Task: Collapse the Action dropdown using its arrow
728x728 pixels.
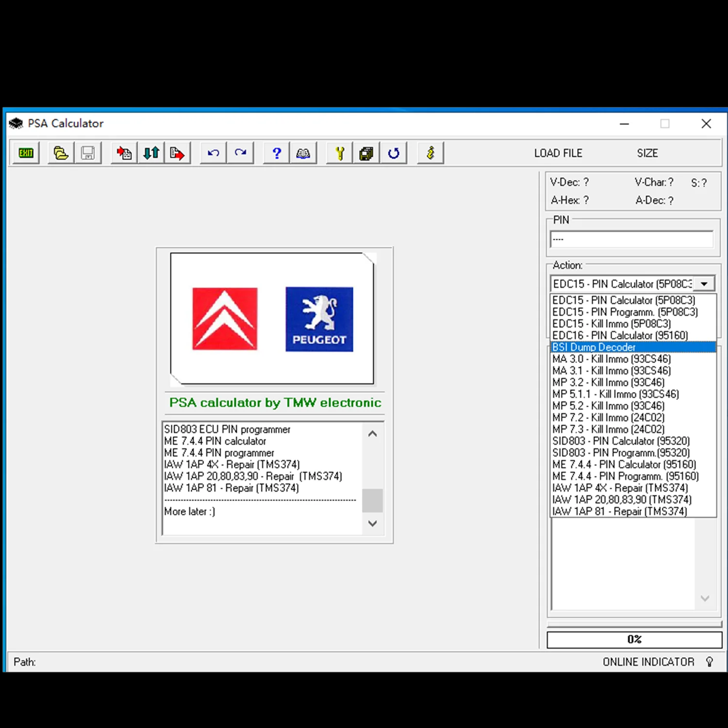Action: coord(704,283)
